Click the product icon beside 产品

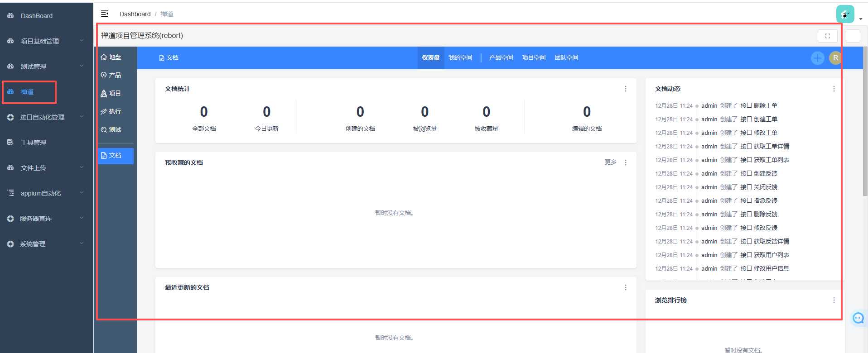click(104, 76)
